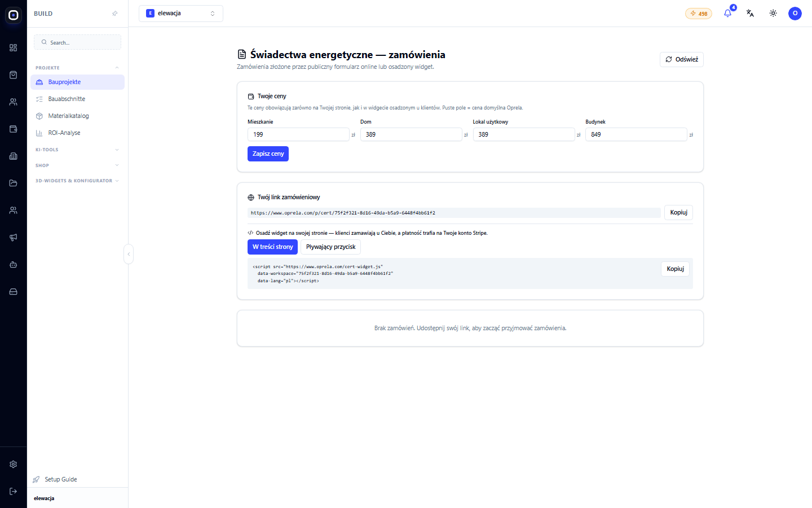Click the settings gear icon

[x=14, y=465]
